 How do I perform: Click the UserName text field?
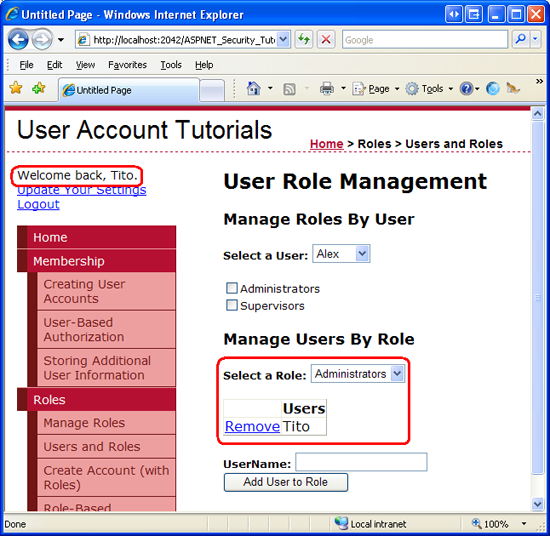pyautogui.click(x=361, y=462)
